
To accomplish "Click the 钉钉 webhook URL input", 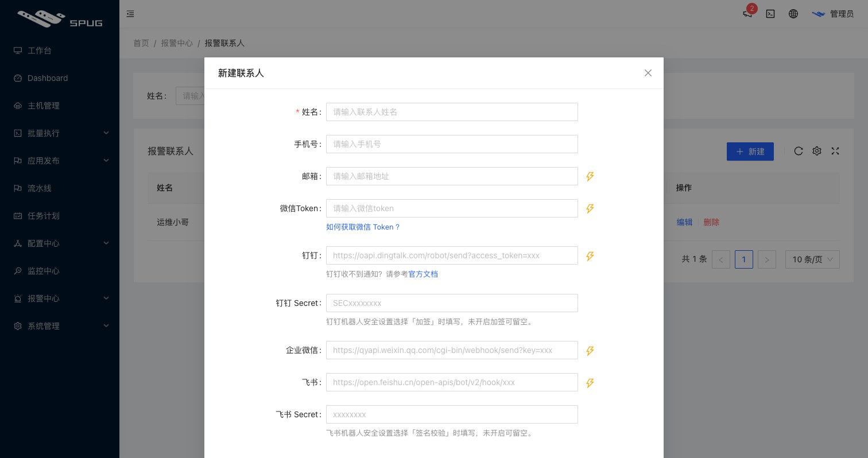I will pos(452,255).
